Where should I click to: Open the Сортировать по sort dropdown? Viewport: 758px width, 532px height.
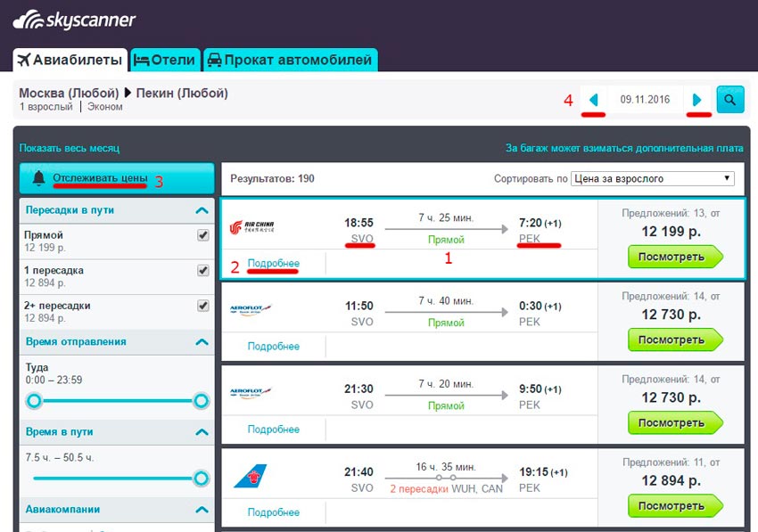point(652,178)
